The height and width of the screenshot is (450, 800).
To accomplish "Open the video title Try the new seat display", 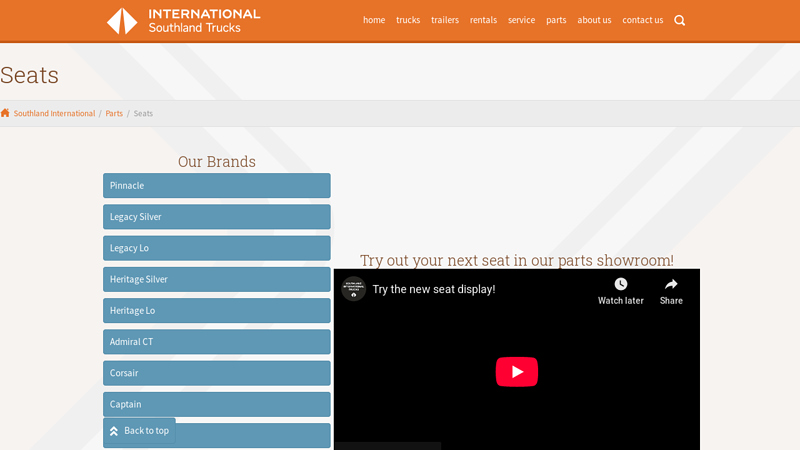I will (x=434, y=289).
